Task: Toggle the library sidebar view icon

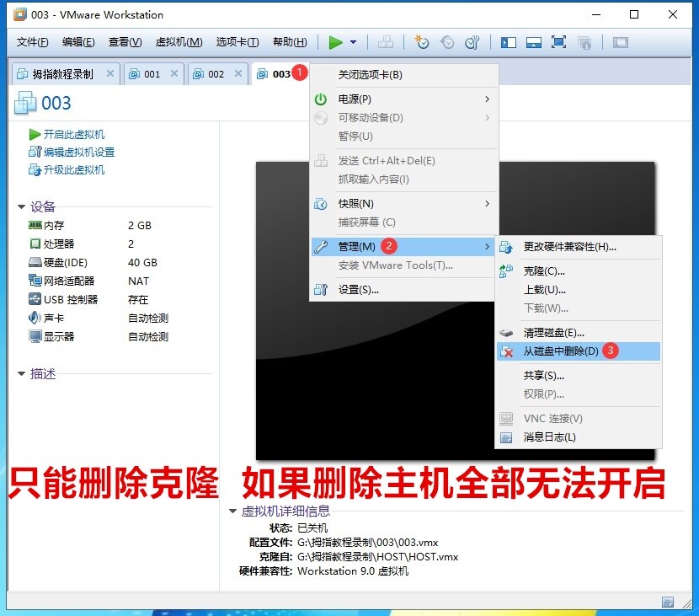Action: tap(509, 42)
